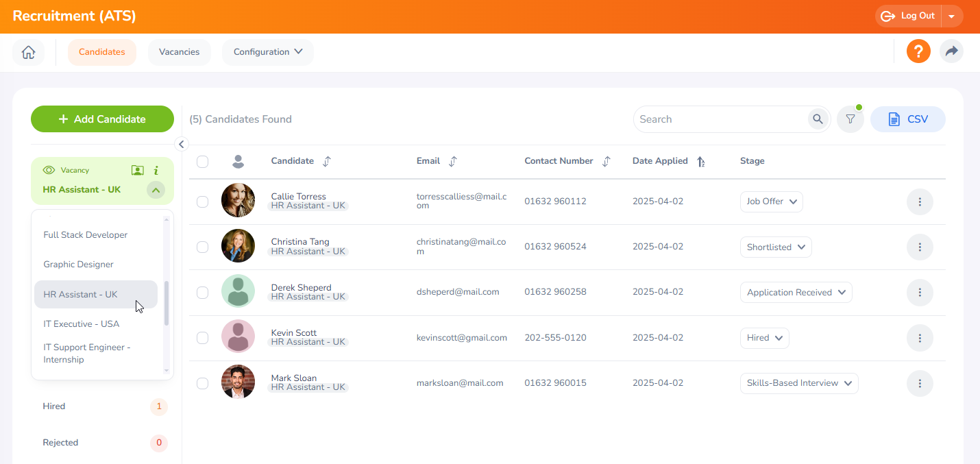Tick the checkbox for Christina Tang

pos(202,247)
